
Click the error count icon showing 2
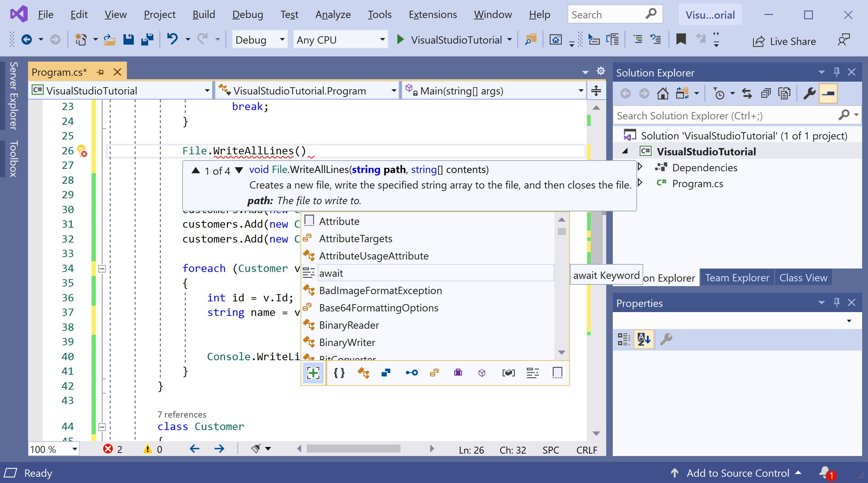[x=108, y=449]
